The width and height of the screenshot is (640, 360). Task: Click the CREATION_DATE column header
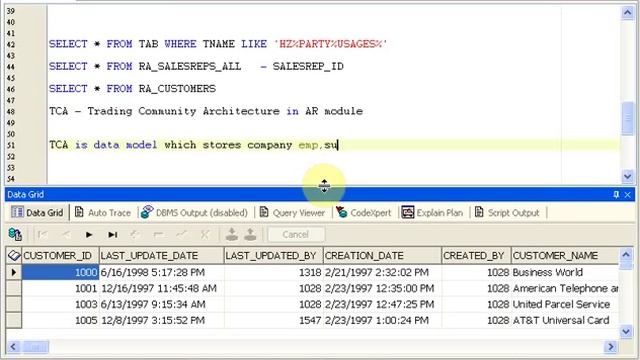click(382, 256)
